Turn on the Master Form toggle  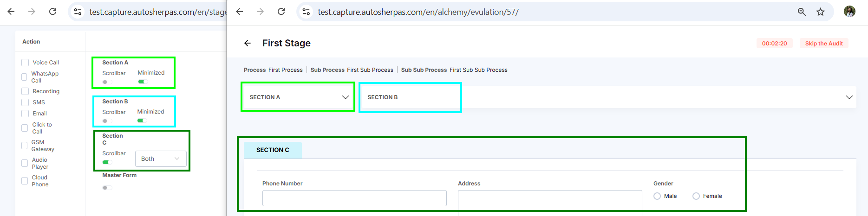[107, 188]
